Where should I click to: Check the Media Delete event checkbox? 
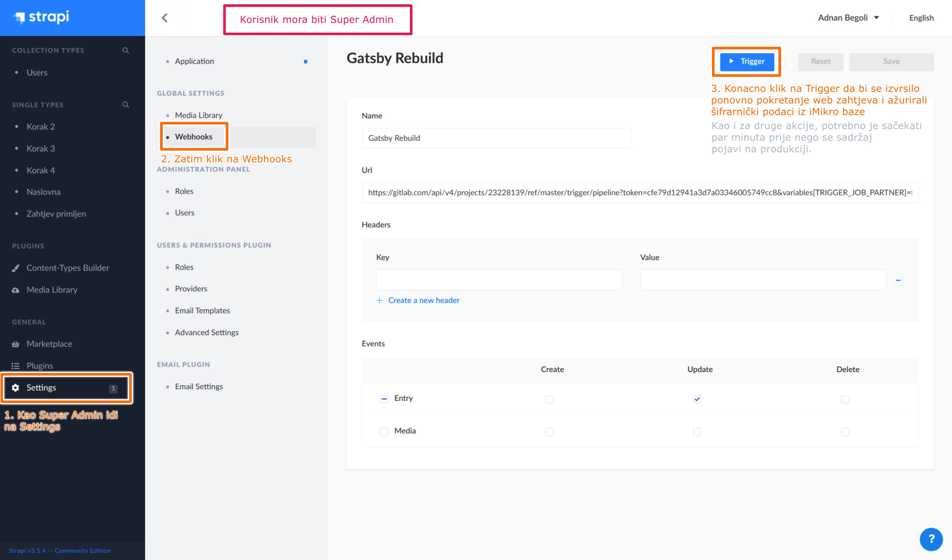(x=845, y=432)
